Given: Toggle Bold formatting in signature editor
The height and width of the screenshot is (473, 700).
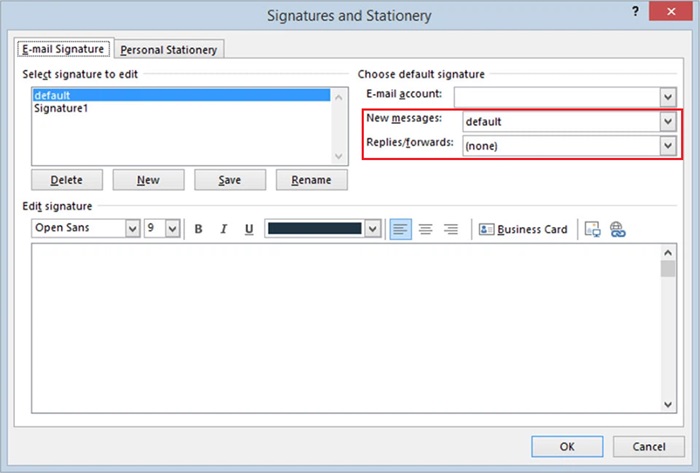Looking at the screenshot, I should point(199,229).
